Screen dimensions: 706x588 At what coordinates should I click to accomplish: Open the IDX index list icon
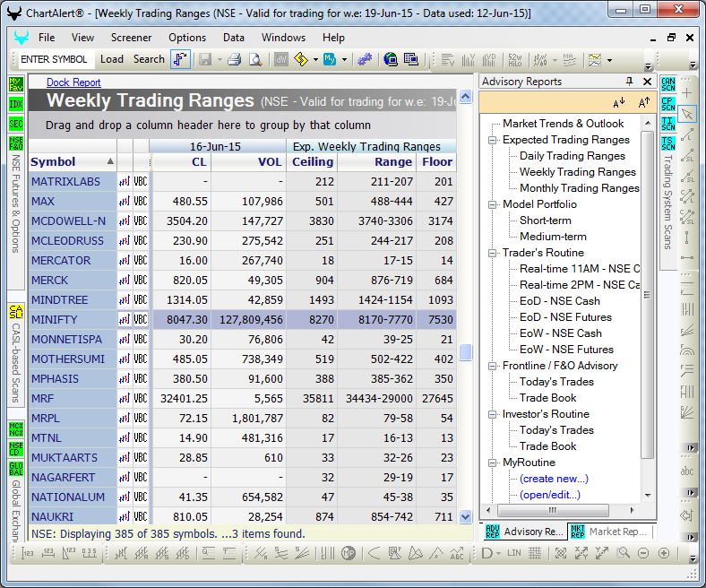(16, 104)
